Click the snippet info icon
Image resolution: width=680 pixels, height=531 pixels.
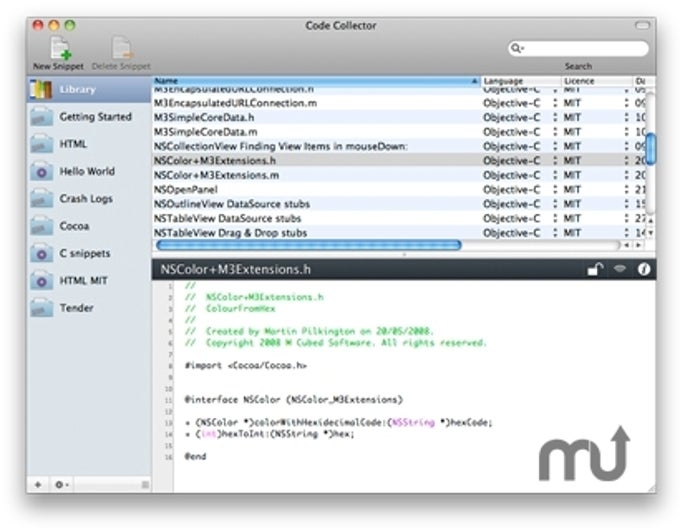click(x=644, y=269)
